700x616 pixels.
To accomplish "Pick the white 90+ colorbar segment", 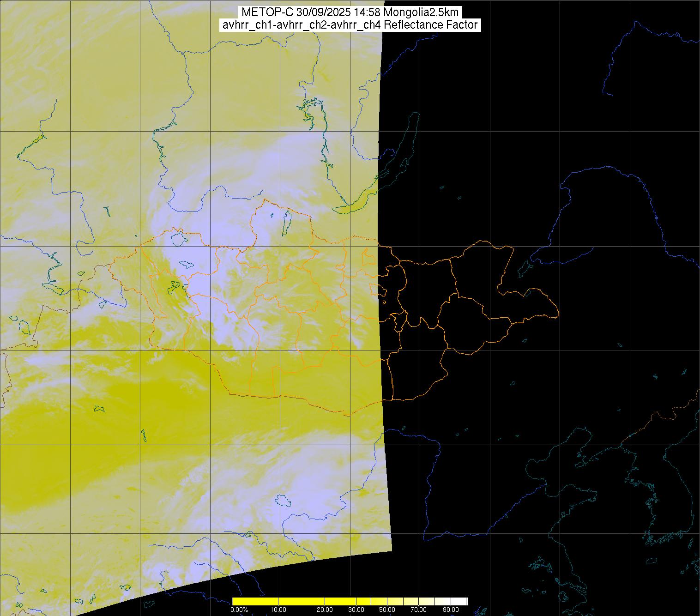I will pyautogui.click(x=459, y=601).
